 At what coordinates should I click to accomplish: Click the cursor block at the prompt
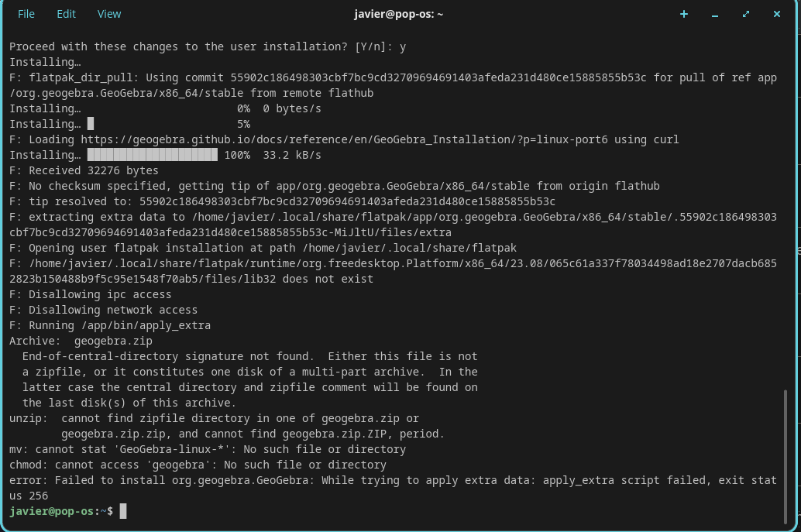click(x=123, y=511)
